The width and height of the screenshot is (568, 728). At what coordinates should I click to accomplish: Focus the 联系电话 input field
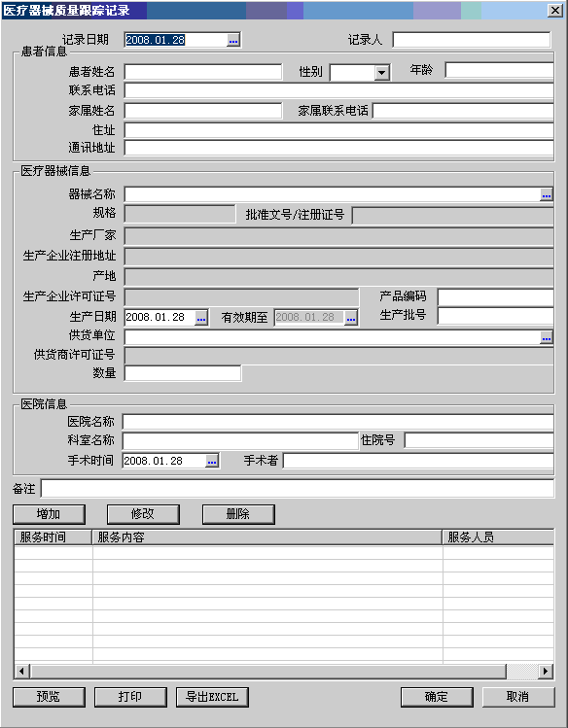[338, 90]
